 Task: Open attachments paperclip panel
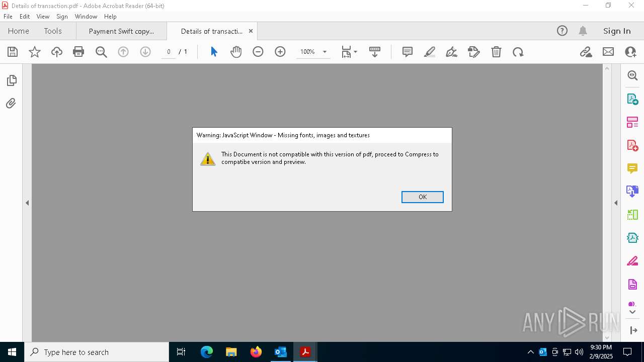11,103
